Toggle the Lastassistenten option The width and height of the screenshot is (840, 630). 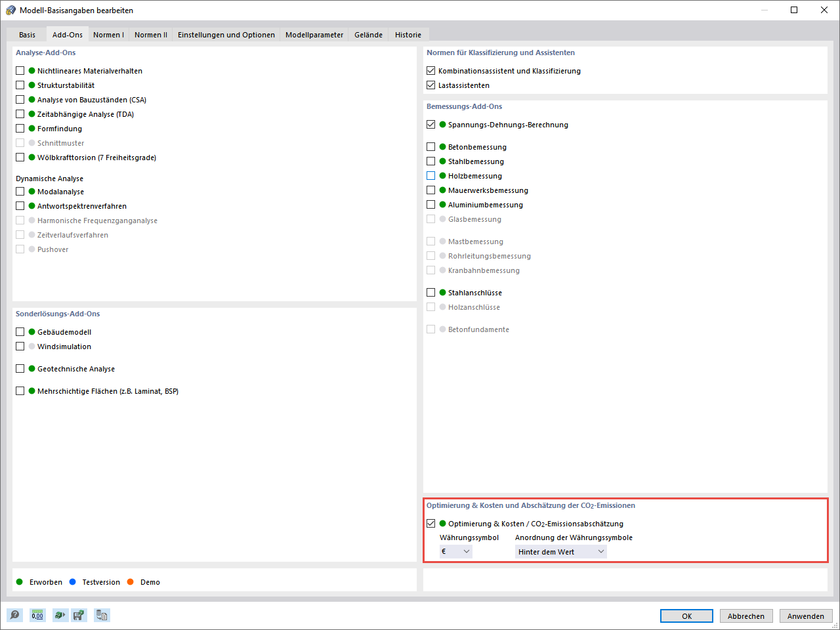point(431,85)
